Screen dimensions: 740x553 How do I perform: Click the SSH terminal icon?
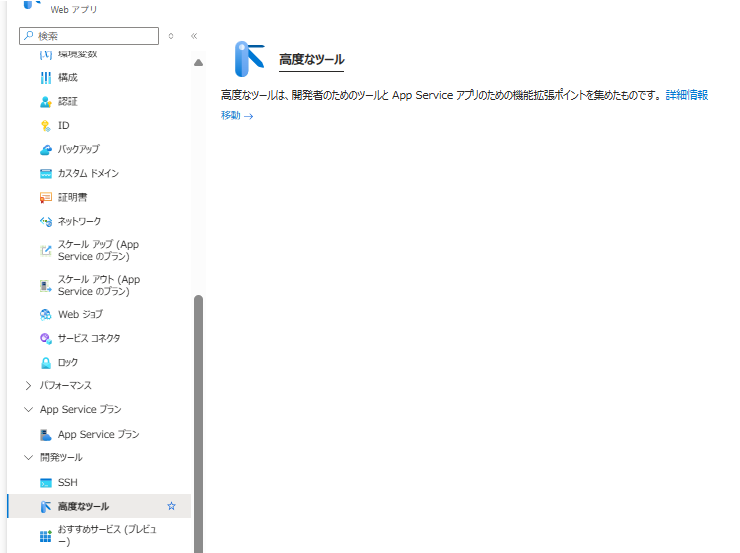pos(46,483)
